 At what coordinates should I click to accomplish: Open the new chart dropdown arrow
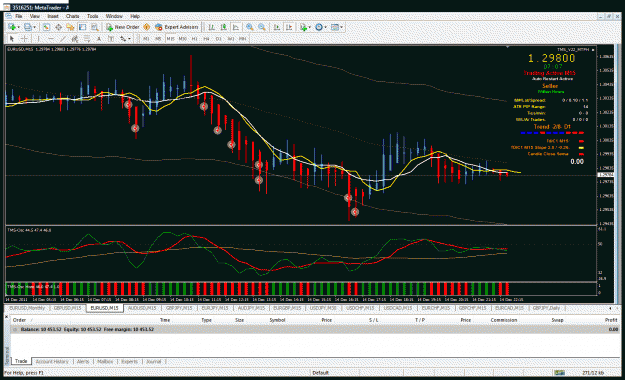click(19, 27)
